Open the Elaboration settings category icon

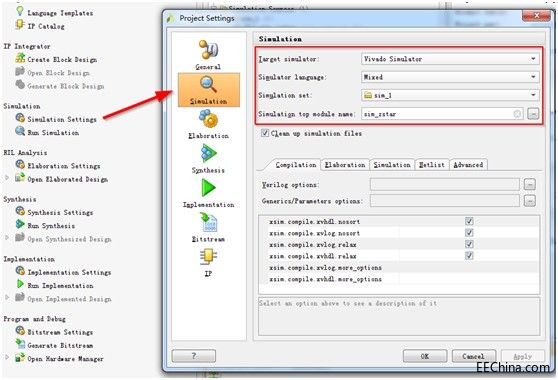pyautogui.click(x=208, y=119)
